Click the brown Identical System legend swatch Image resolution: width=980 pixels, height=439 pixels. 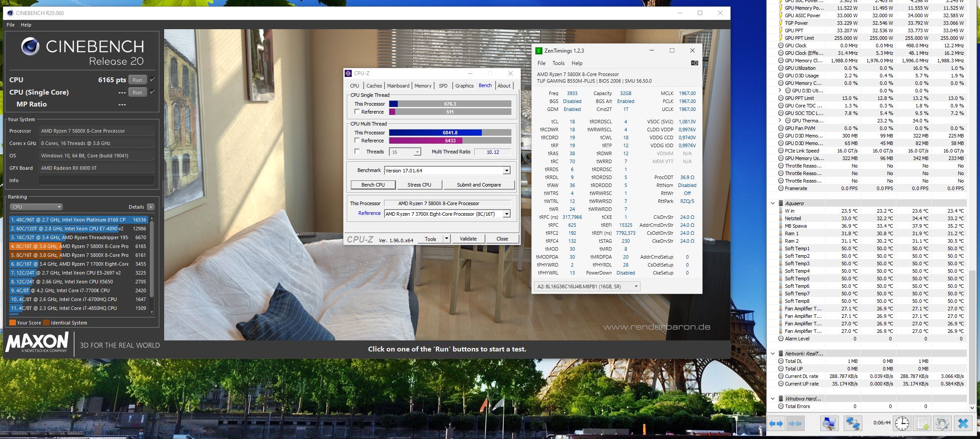(46, 323)
